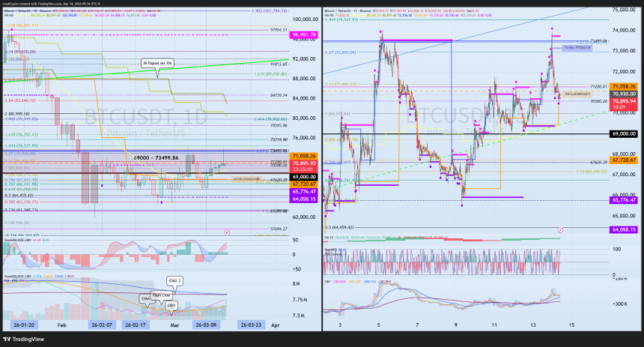Click the 26-02-17 date marker
The image size is (644, 347).
point(135,325)
